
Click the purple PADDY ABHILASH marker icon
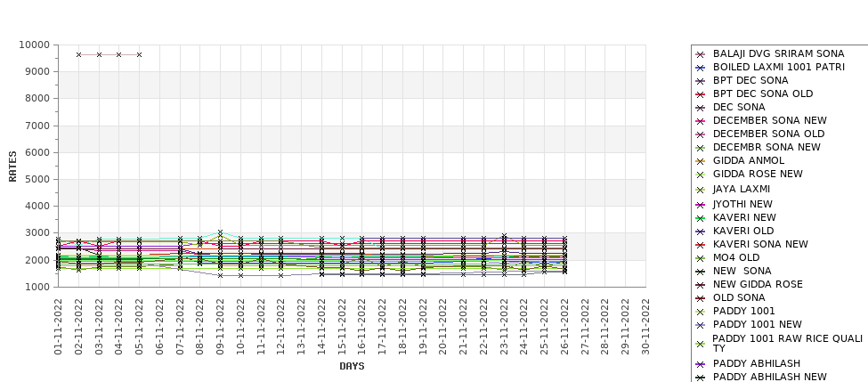701,364
